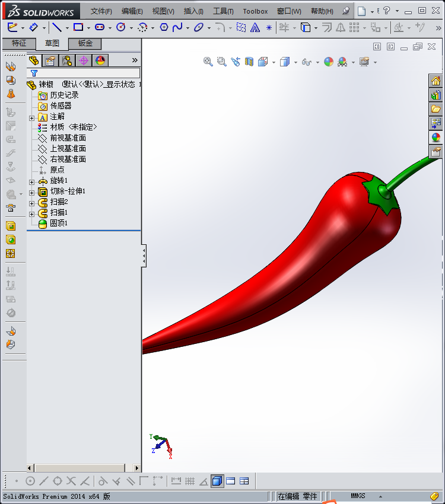The image size is (445, 504).
Task: Open DisplayManager tab icon
Action: click(x=100, y=60)
